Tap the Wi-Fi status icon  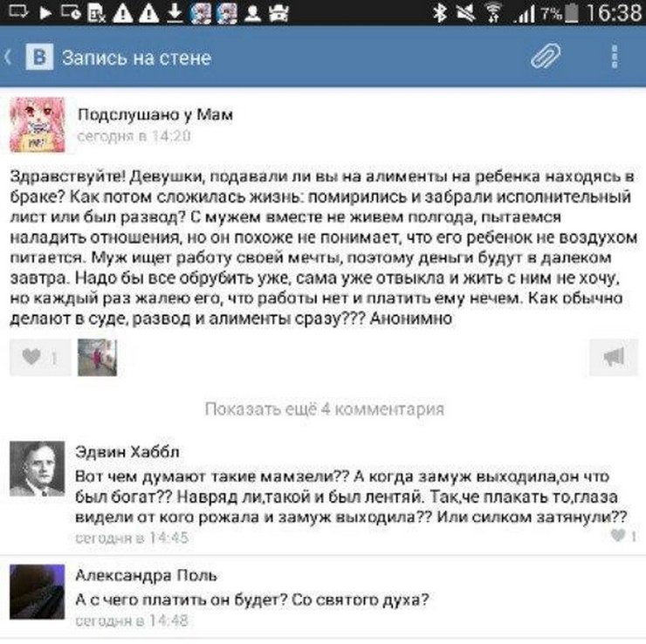tap(492, 12)
